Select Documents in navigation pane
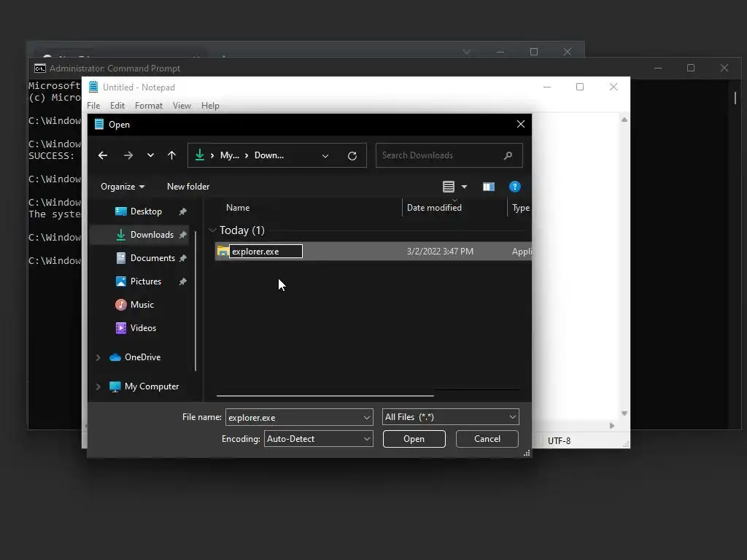 152,258
